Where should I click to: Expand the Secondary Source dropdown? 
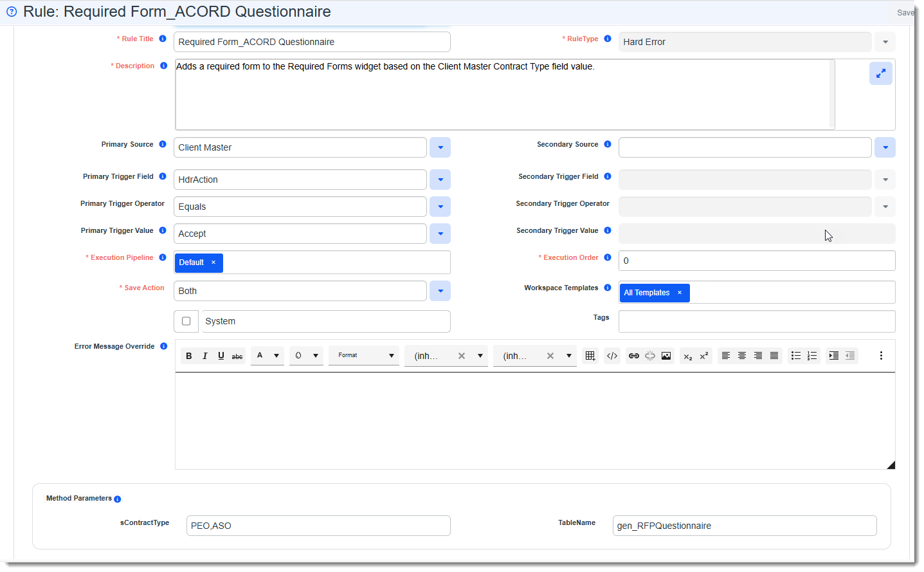[885, 147]
